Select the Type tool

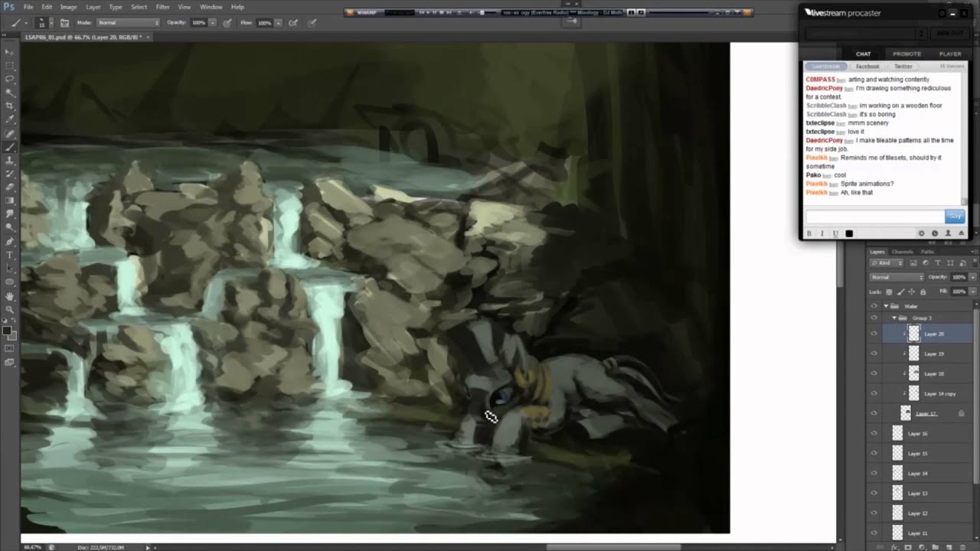tap(9, 255)
